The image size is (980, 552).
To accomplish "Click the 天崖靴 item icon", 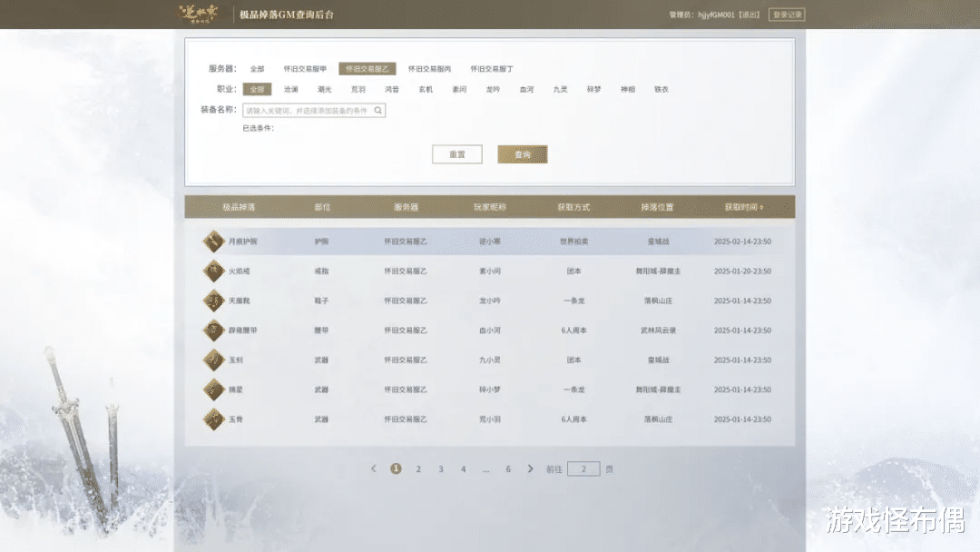I will [213, 301].
